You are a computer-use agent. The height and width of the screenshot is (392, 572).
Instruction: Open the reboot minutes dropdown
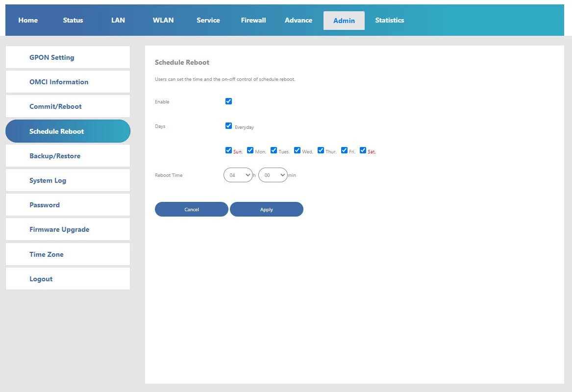click(273, 175)
